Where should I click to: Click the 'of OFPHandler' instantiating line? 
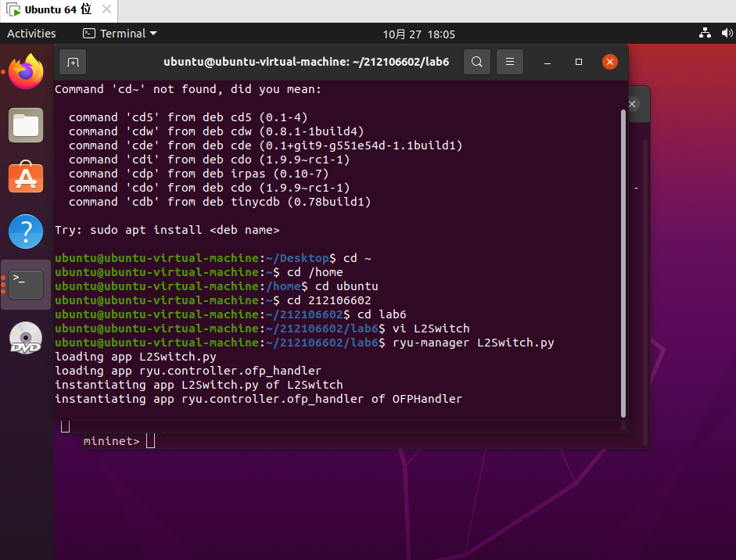pos(259,399)
